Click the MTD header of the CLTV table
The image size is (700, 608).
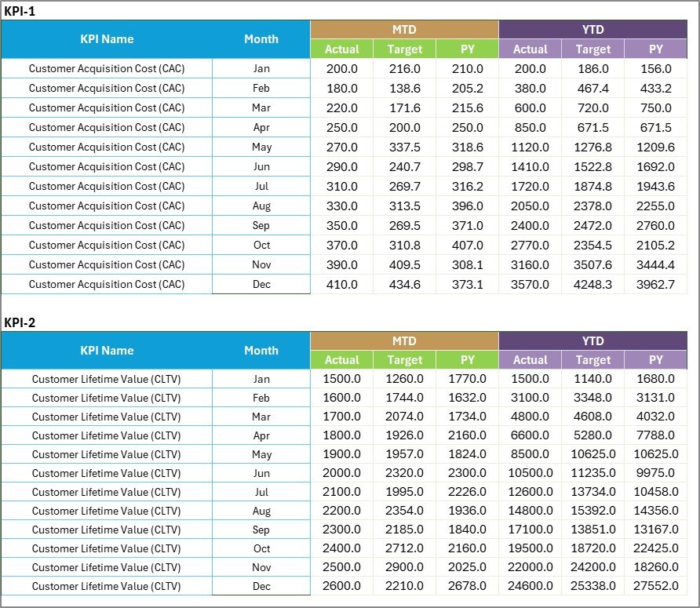click(405, 340)
